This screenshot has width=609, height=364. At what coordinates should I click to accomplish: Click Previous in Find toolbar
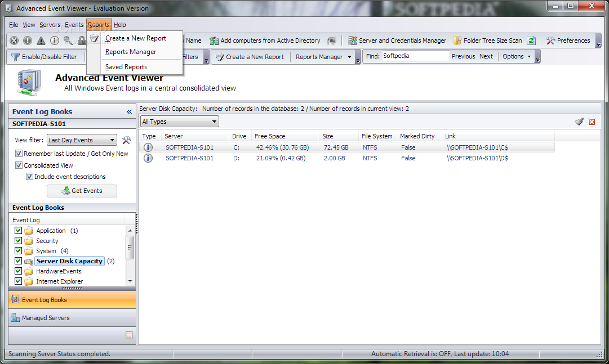pyautogui.click(x=463, y=56)
